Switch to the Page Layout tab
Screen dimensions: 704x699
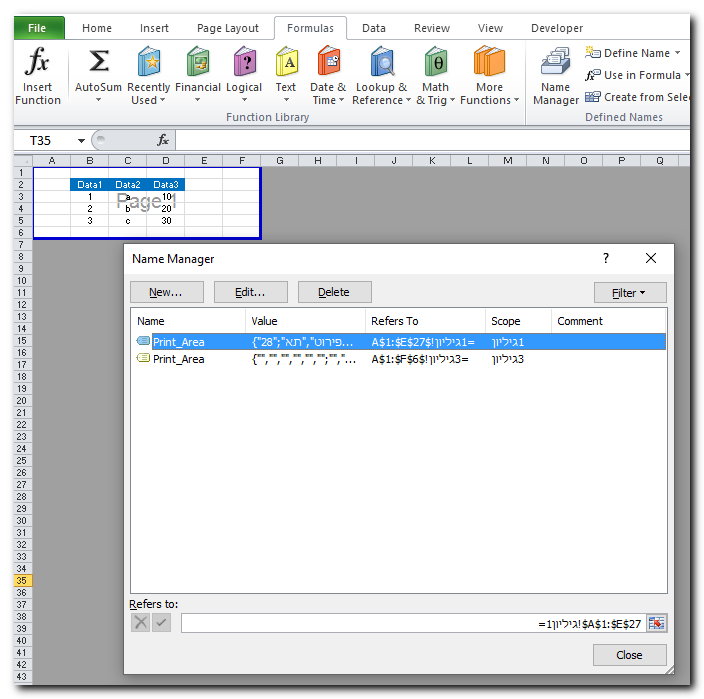point(227,28)
